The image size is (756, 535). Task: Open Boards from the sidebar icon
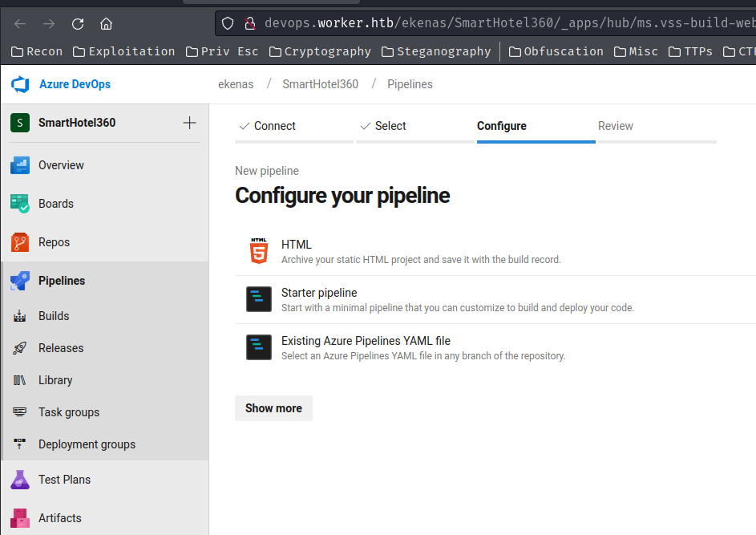pyautogui.click(x=20, y=204)
